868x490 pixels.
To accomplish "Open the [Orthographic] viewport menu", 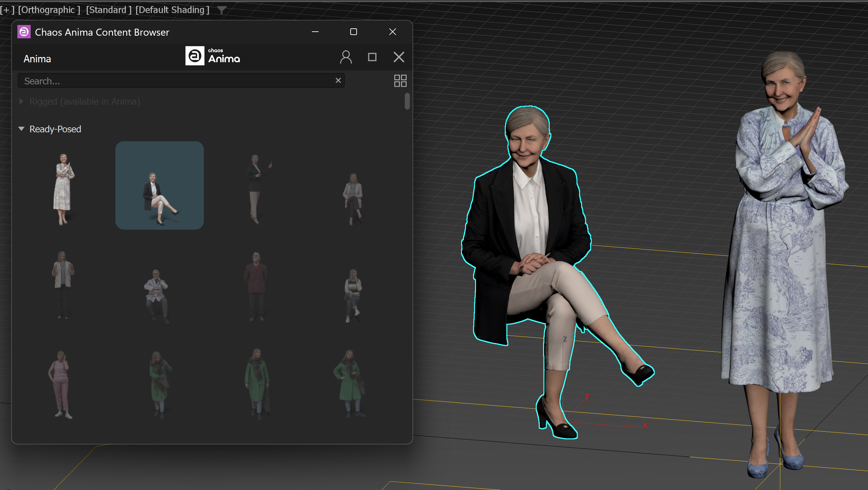I will [x=49, y=10].
